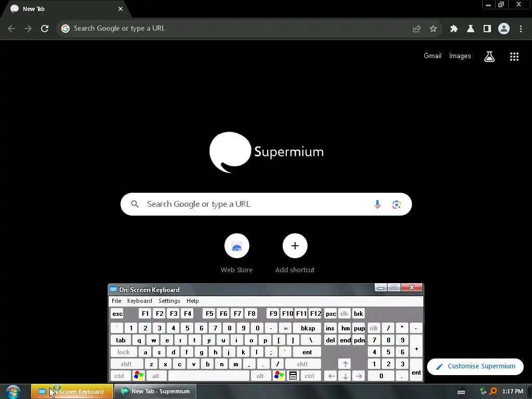Open the three-dot browser menu
The height and width of the screenshot is (399, 532).
(521, 29)
